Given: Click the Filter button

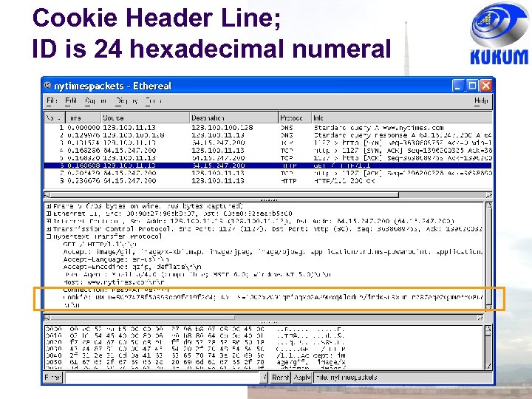Looking at the screenshot, I should pos(53,378).
